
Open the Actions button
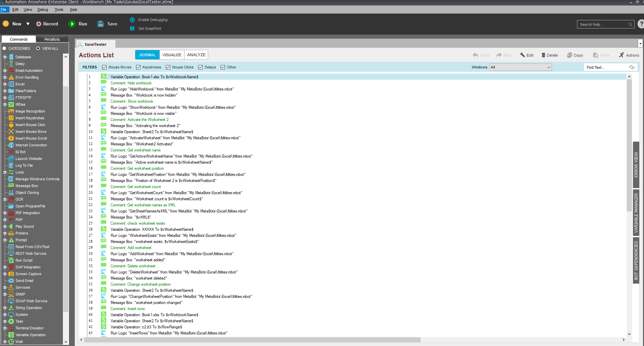629,55
